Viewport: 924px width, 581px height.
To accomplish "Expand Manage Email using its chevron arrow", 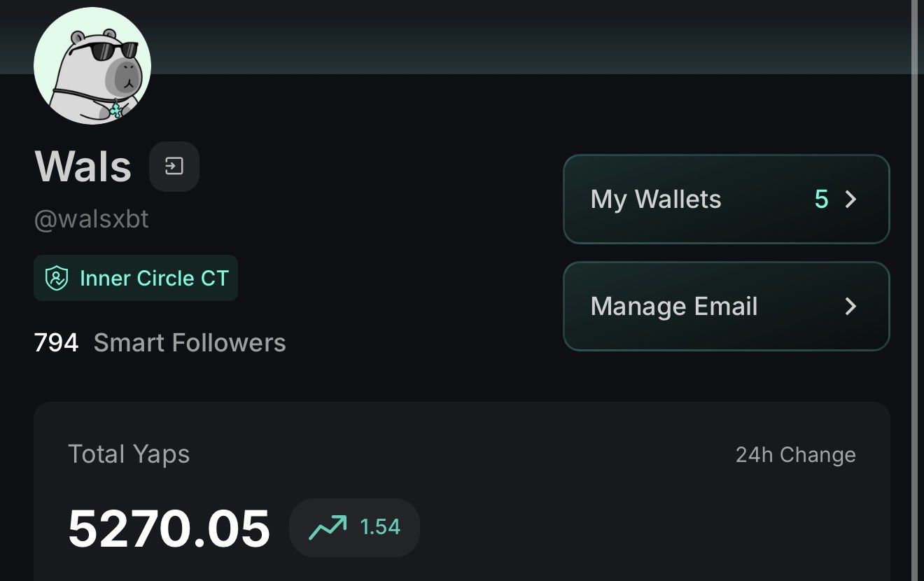I will coord(850,307).
